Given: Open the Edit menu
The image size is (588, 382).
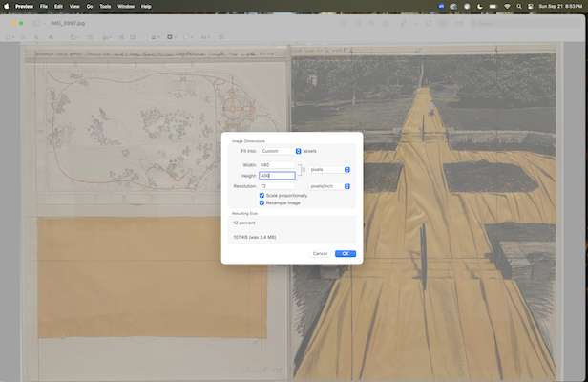Looking at the screenshot, I should tap(58, 6).
